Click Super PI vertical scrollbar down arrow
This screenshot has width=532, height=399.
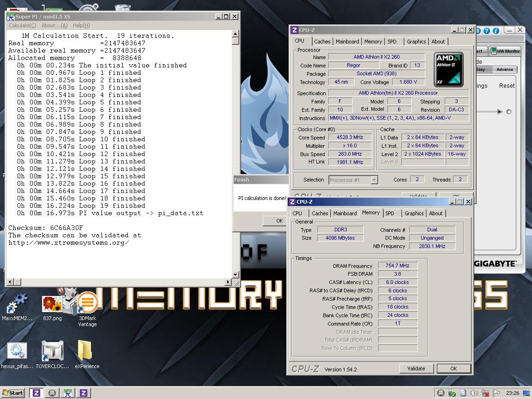point(236,274)
